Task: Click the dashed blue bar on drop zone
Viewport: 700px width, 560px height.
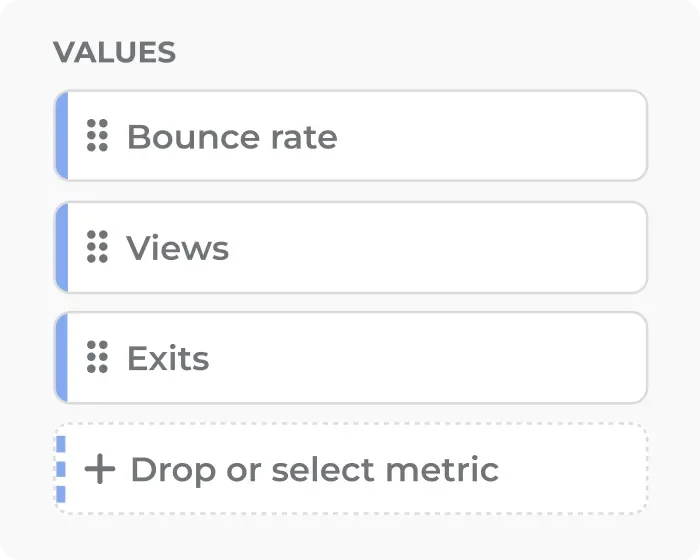Action: (61, 469)
